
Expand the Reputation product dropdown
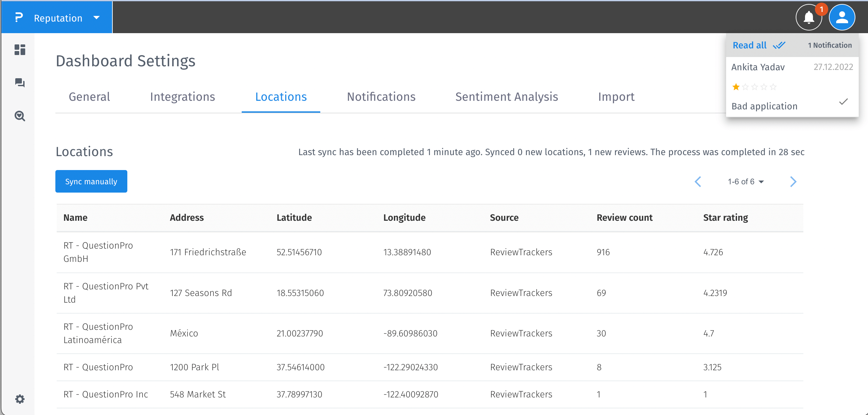[x=96, y=18]
